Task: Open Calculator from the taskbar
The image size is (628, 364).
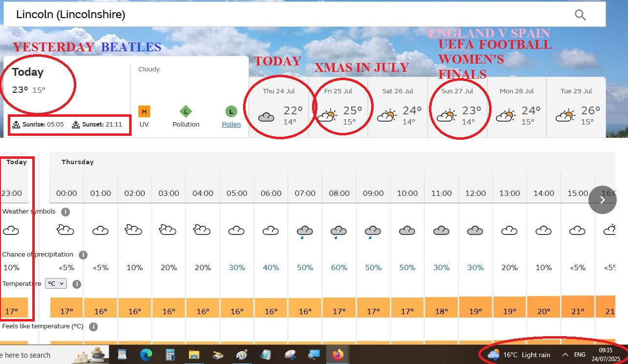Action: click(170, 355)
